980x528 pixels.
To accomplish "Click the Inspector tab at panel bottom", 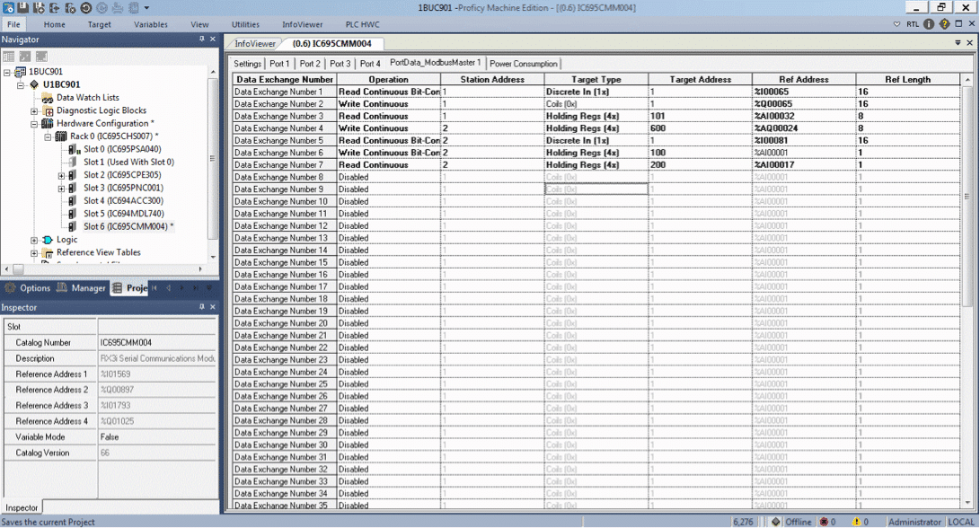I will (22, 507).
